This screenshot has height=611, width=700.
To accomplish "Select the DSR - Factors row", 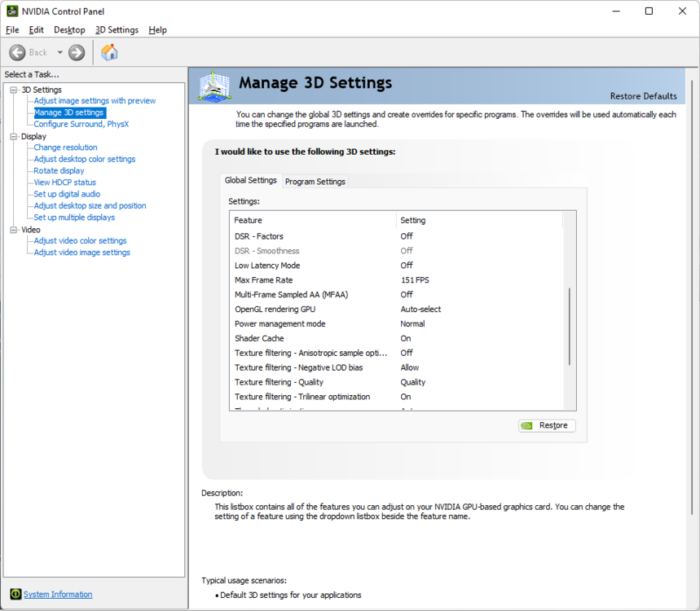I will pyautogui.click(x=396, y=236).
